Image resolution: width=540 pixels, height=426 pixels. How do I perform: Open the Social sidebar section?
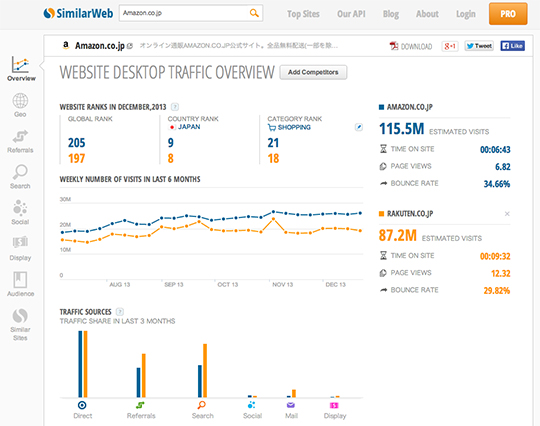pos(20,212)
